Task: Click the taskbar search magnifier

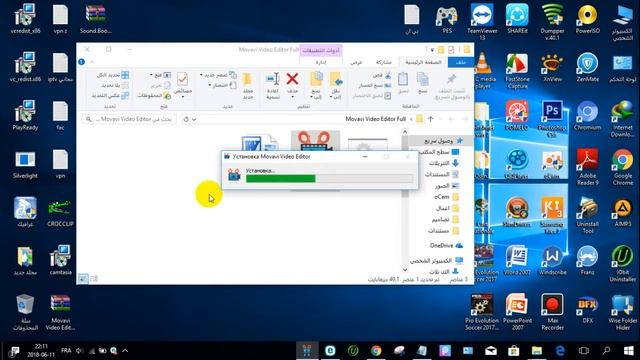Action: point(607,351)
